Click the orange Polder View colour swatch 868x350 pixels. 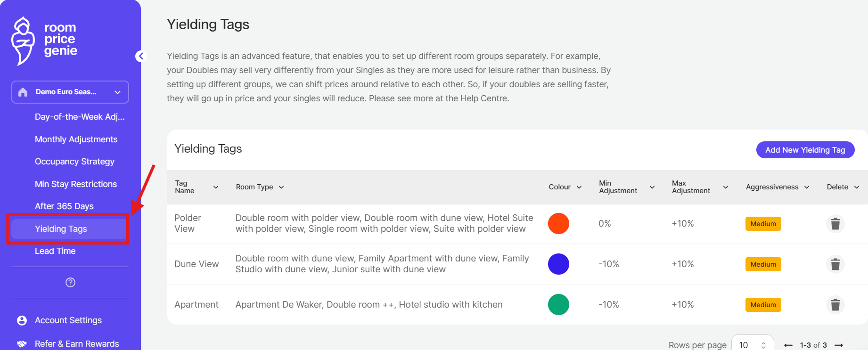coord(558,224)
